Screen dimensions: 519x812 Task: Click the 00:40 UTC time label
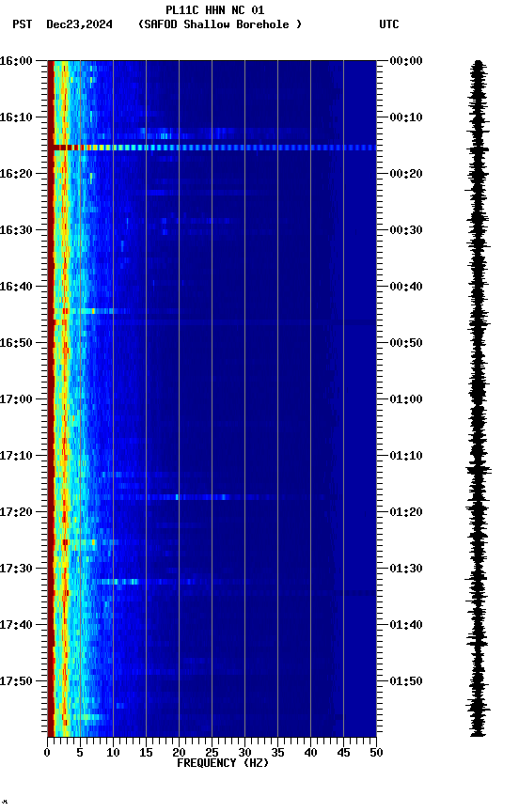pyautogui.click(x=406, y=287)
